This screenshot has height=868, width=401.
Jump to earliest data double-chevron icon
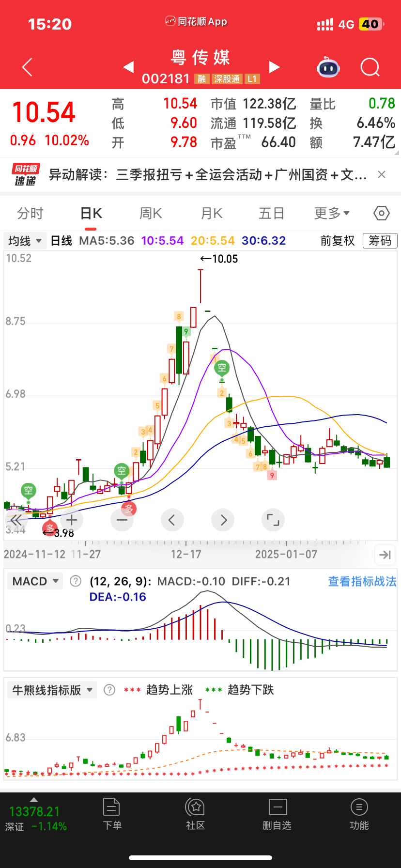16,520
